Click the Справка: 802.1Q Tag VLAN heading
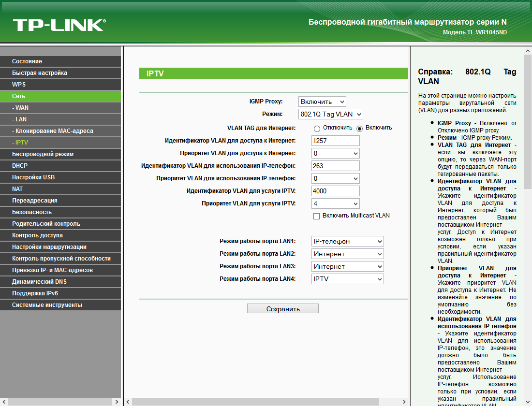The image size is (532, 406). 467,77
